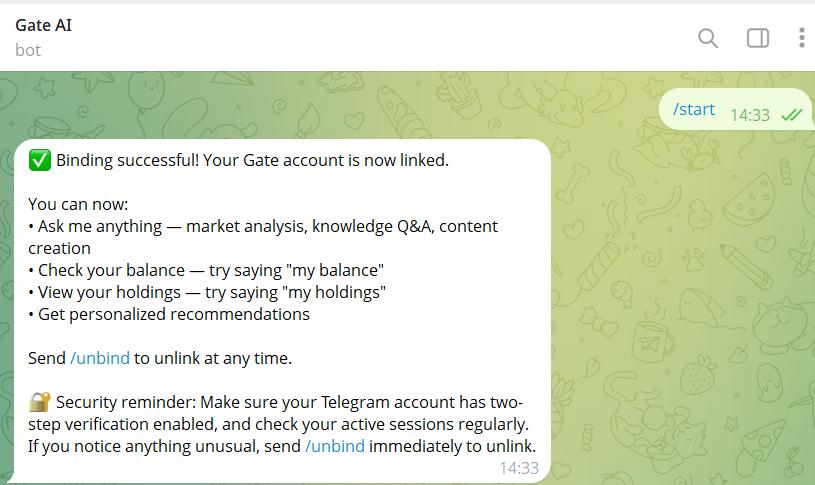Viewport: 815px width, 485px height.
Task: Open Gate AI bot profile from title
Action: [x=43, y=25]
